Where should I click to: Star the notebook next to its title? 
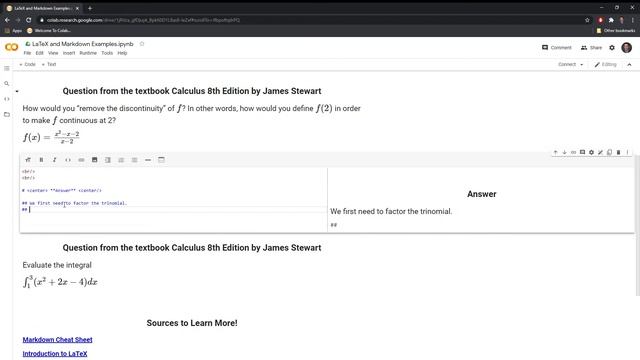142,44
